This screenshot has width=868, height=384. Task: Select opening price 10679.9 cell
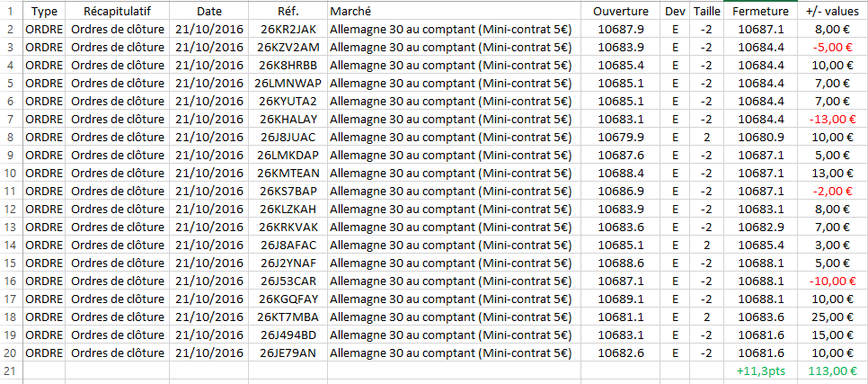(621, 137)
